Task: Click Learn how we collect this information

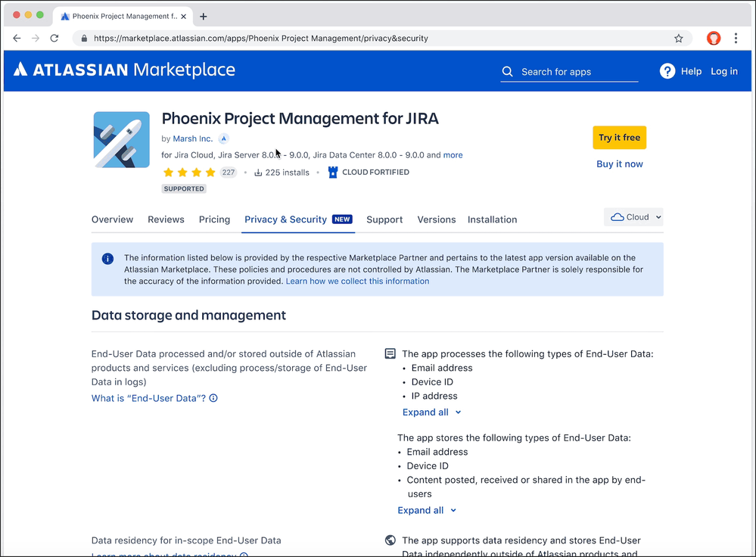Action: click(x=357, y=282)
